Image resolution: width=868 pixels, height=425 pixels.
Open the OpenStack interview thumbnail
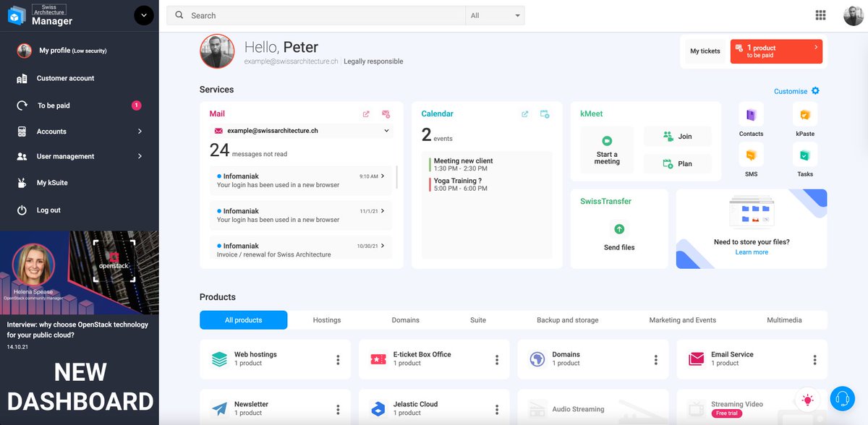pos(80,272)
